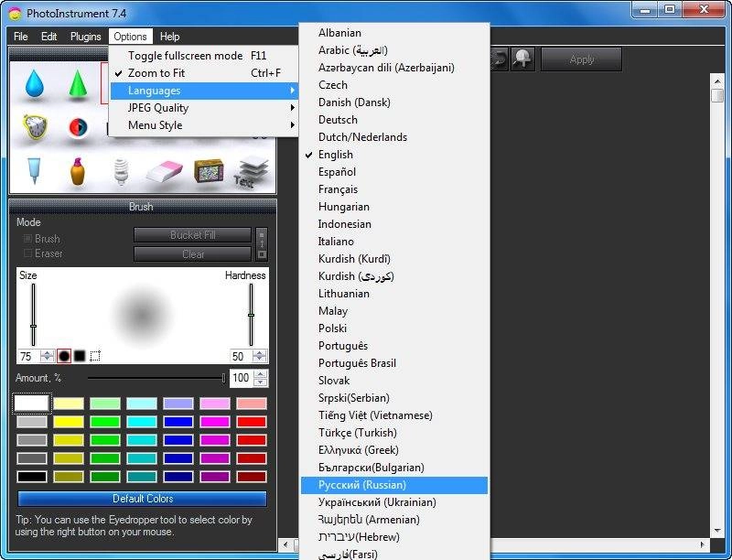Click the vertical scrollbar up arrow
Image resolution: width=732 pixels, height=560 pixels.
(x=717, y=81)
